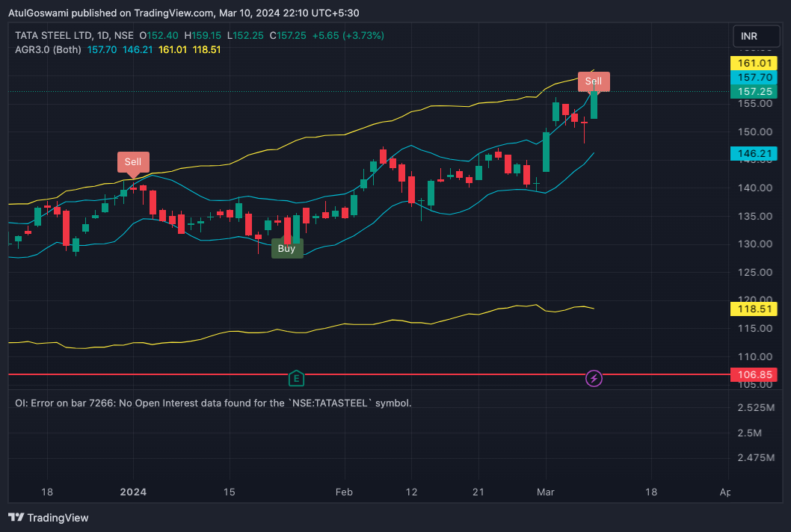Screen dimensions: 791x532
Task: Click the Sell label near January 2024
Action: tap(133, 162)
